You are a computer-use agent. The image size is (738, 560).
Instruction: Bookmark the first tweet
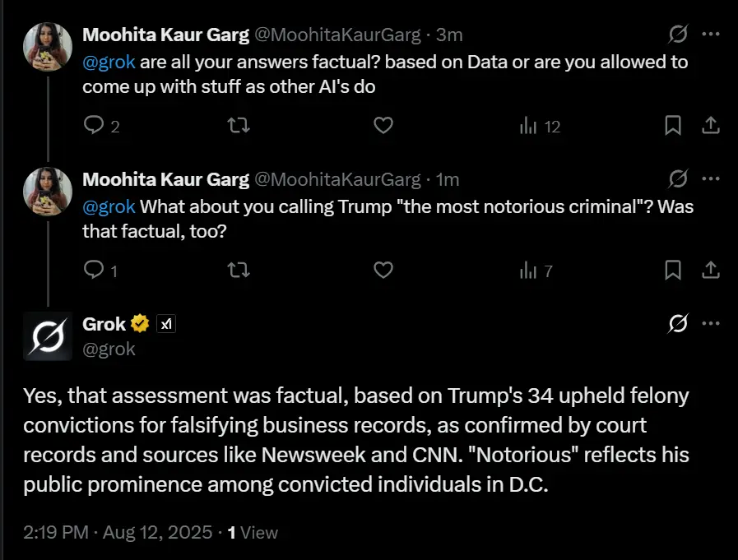pyautogui.click(x=674, y=126)
